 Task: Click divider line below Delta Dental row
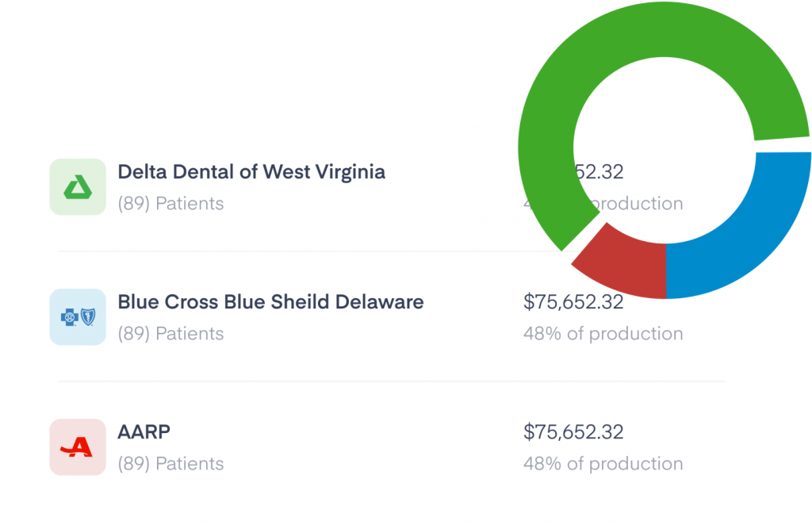[x=311, y=251]
